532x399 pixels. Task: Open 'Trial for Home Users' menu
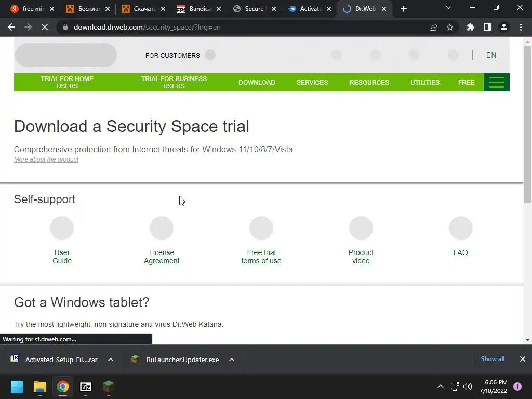pyautogui.click(x=67, y=83)
